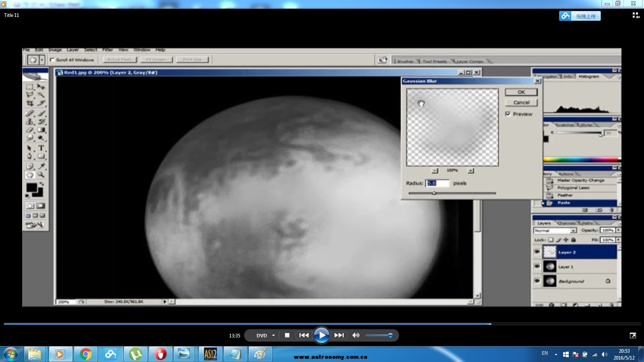Select the Type tool in the toolbox
Image resolution: width=644 pixels, height=362 pixels.
coord(41,148)
